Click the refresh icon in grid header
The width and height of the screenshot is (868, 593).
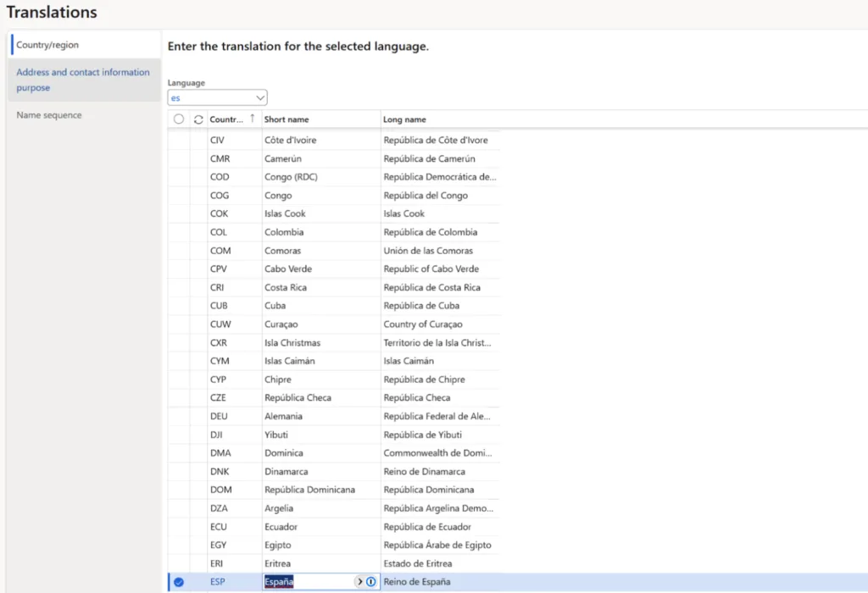point(198,119)
